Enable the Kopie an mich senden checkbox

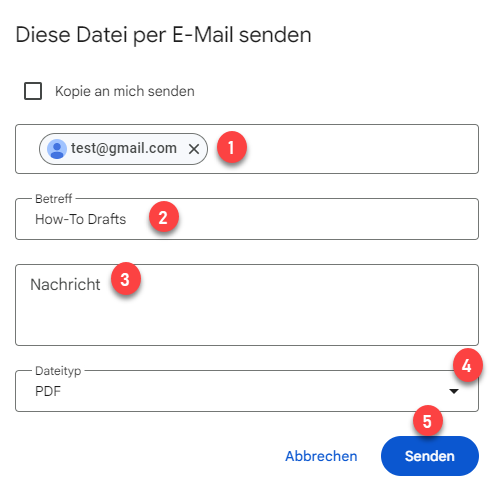pyautogui.click(x=33, y=91)
